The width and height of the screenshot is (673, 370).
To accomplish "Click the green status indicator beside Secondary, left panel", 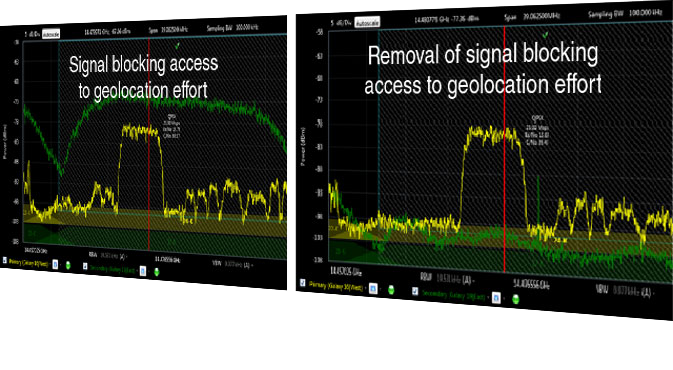I will [157, 272].
